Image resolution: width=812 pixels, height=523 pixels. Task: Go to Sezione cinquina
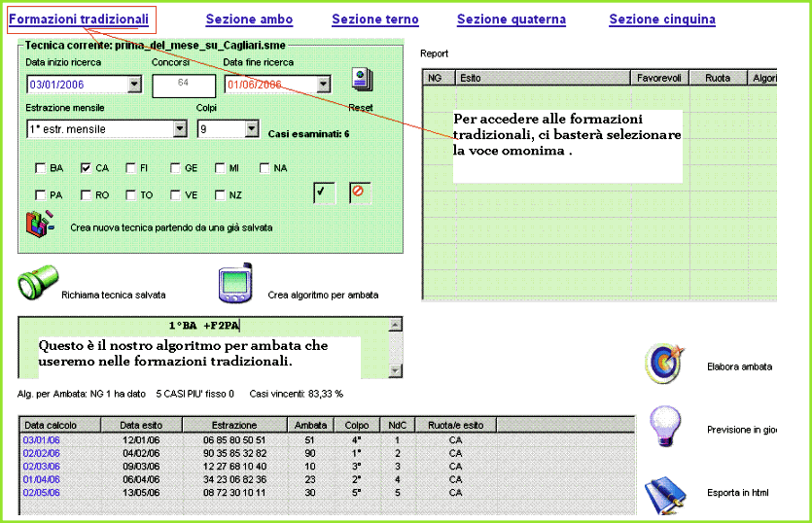click(x=661, y=19)
